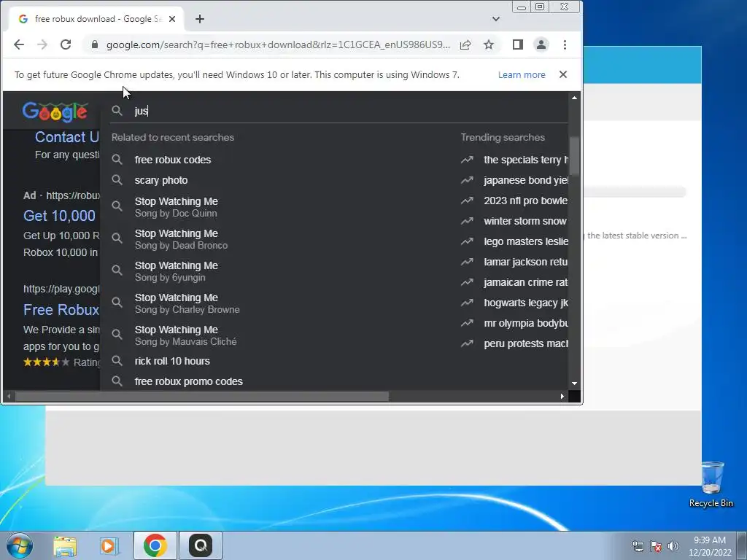The image size is (747, 560).
Task: Select trending search japanese bond
Action: click(526, 181)
